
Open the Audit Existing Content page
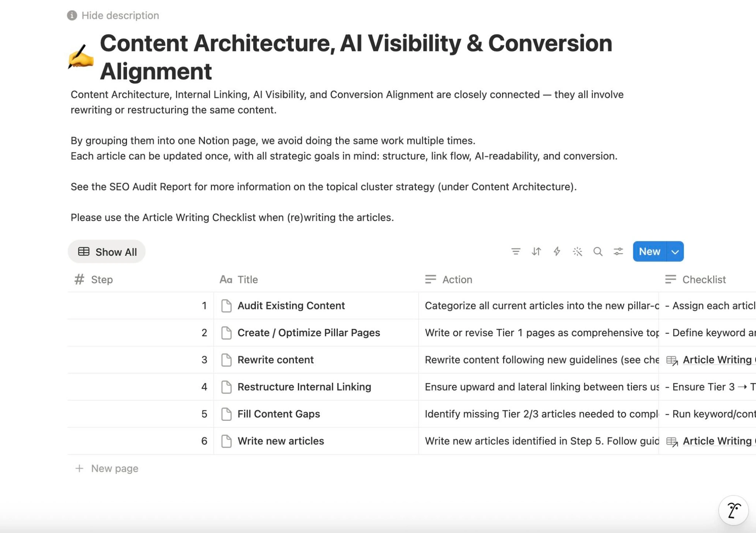(x=291, y=306)
